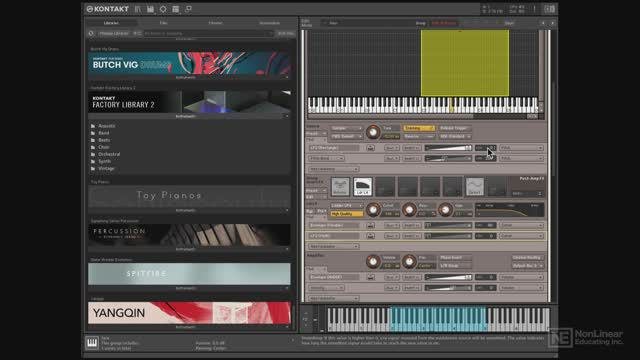Screen dimensions: 640x360
Task: Click the refresh libraries icon
Action: tap(91, 33)
